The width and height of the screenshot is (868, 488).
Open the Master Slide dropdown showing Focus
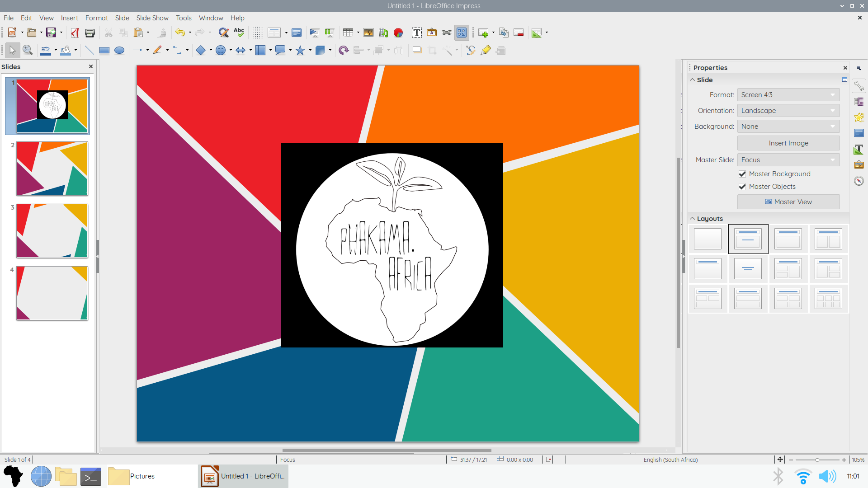pyautogui.click(x=788, y=160)
